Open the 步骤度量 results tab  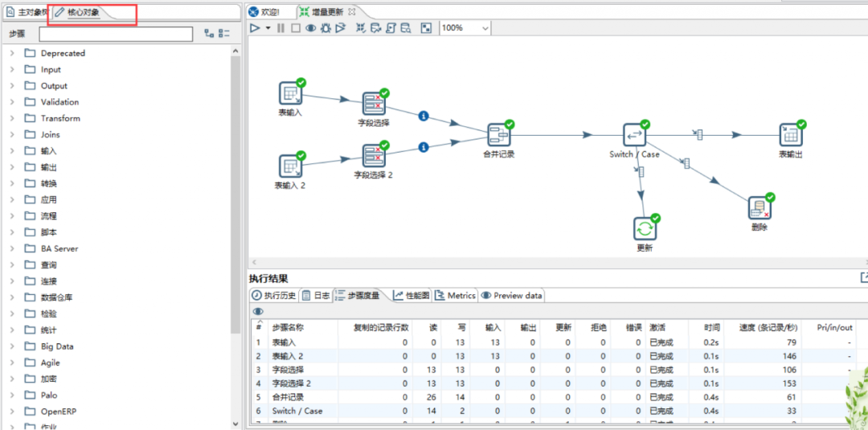pos(358,296)
